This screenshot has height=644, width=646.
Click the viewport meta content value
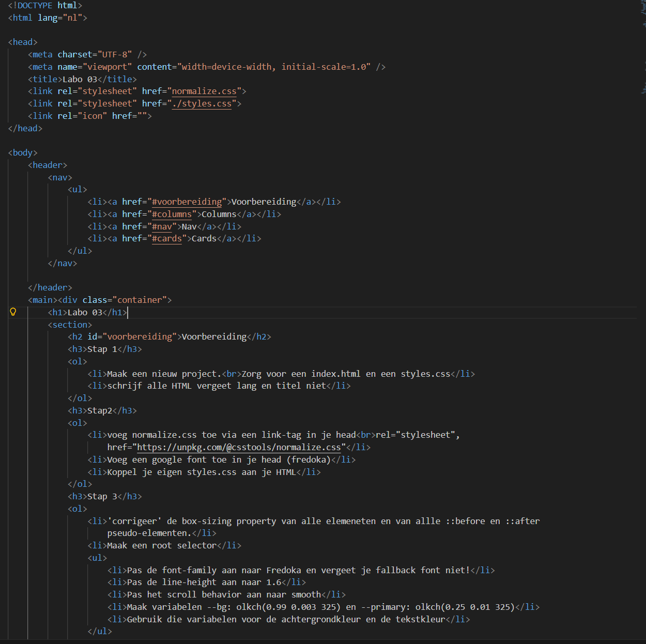[x=274, y=67]
